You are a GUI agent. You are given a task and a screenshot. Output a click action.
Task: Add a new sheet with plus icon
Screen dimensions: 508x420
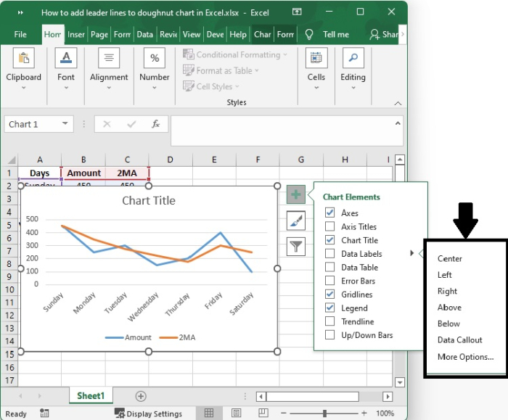coord(141,396)
